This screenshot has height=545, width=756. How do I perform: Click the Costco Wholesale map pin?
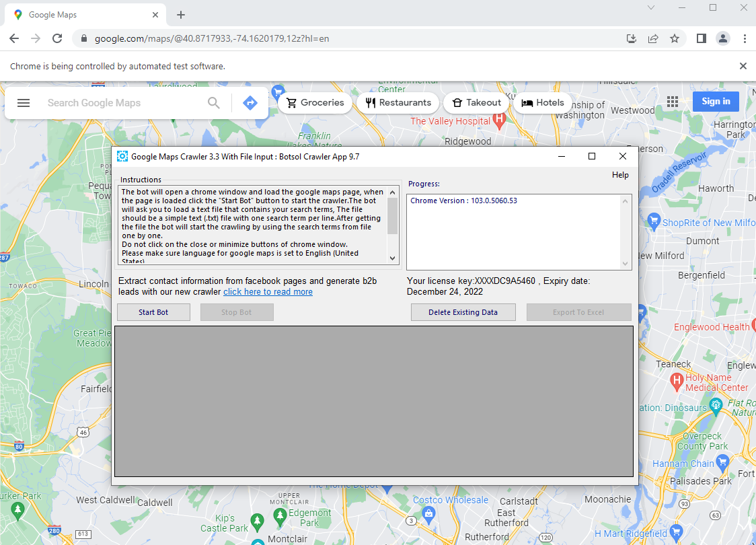(x=428, y=514)
